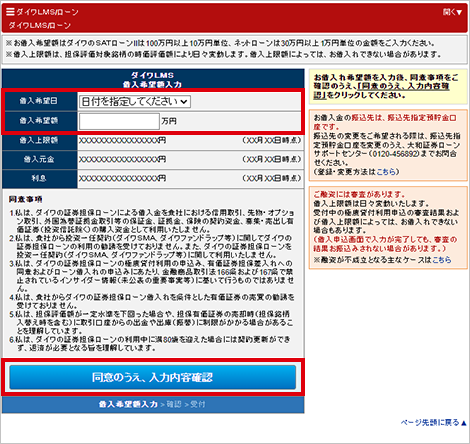Click the 借入希望額 amount input field

coord(119,121)
